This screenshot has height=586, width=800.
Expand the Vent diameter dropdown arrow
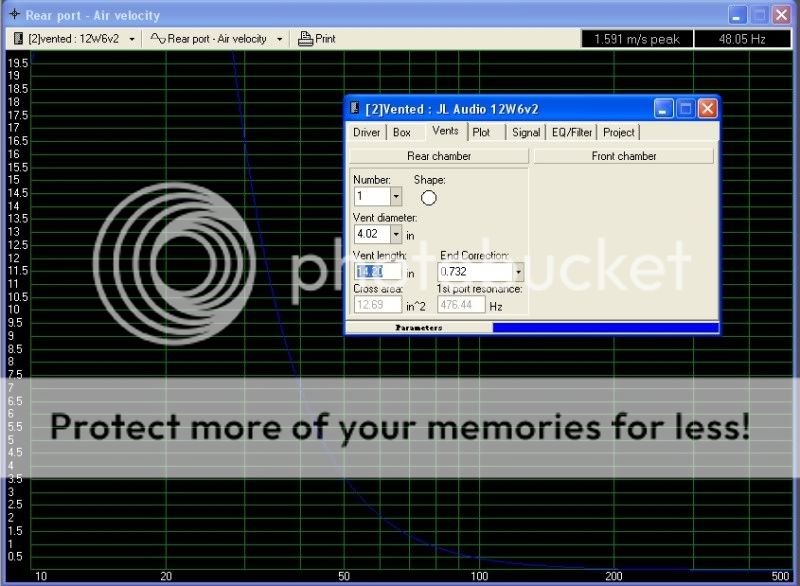pos(396,234)
